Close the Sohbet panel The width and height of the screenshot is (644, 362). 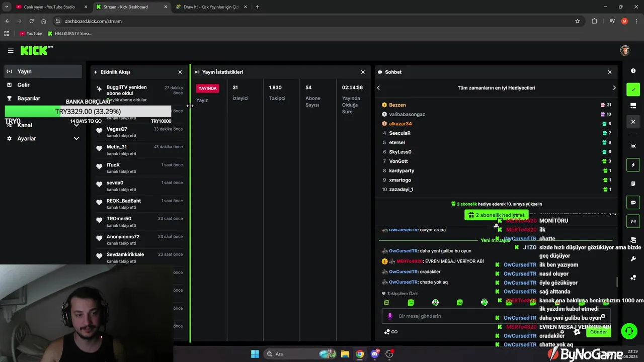tap(610, 72)
